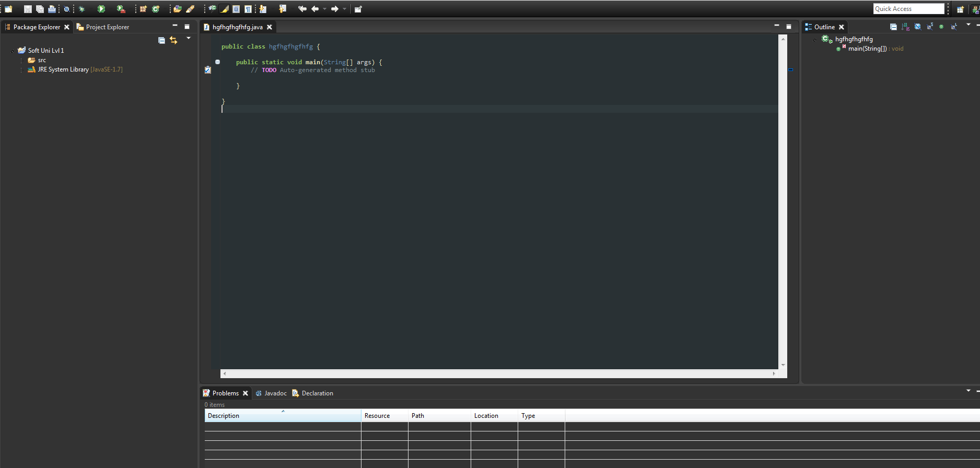Screen dimensions: 980x468
Task: Click the Next Annotation icon
Action: click(x=263, y=9)
